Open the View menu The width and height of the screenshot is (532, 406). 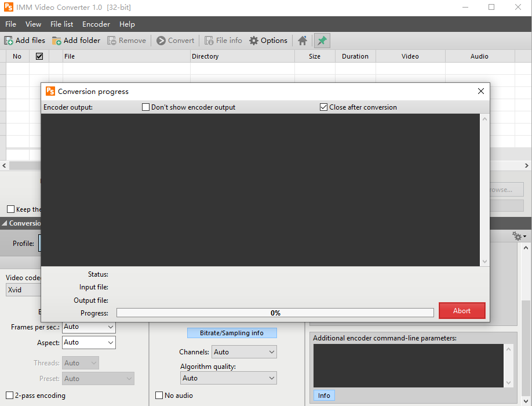pos(33,24)
